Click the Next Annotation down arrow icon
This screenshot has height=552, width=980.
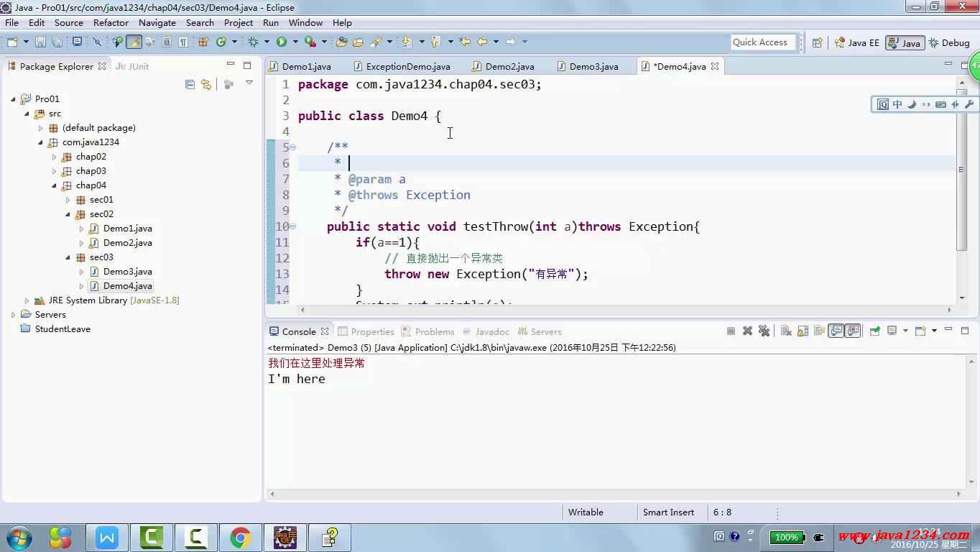click(406, 42)
